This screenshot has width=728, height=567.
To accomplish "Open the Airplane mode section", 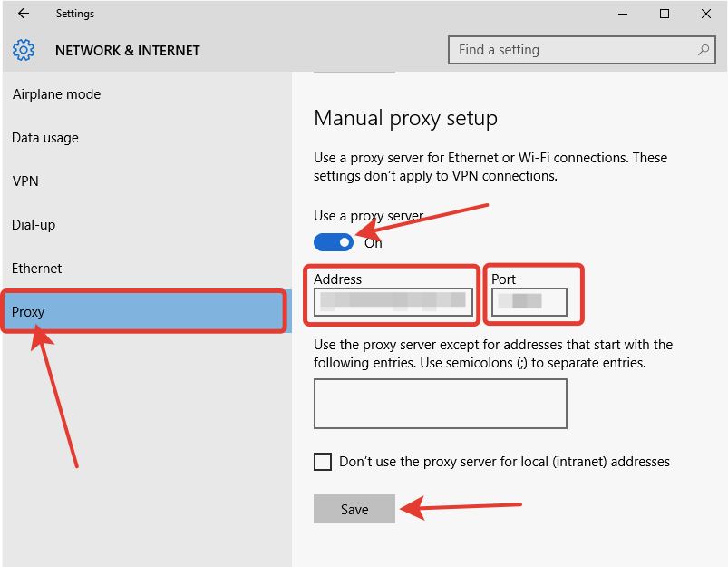I will [x=56, y=94].
